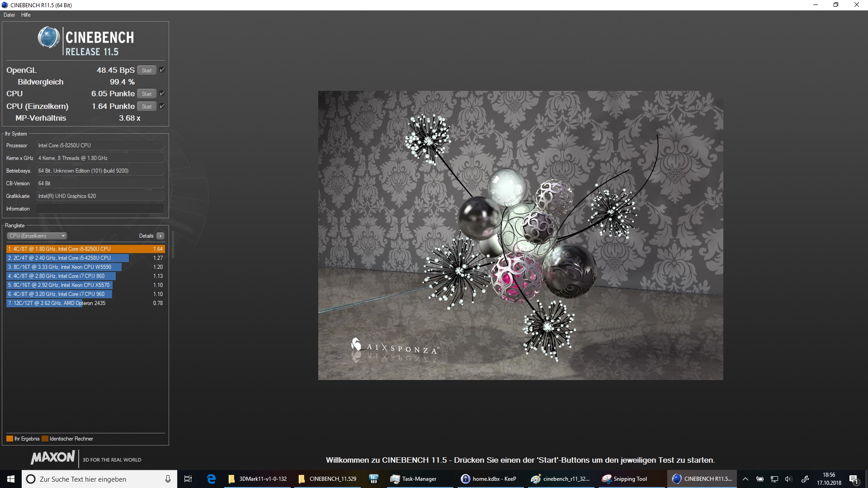The image size is (868, 488).
Task: Start the CPU (Einzelkern) benchmark
Action: 146,106
